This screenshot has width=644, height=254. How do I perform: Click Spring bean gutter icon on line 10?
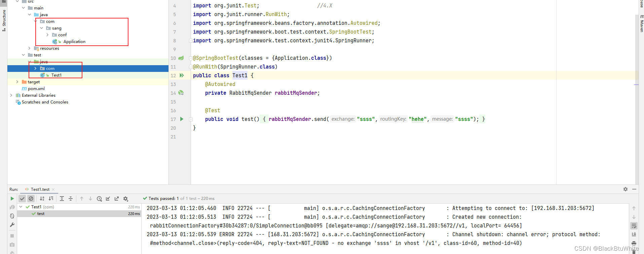pyautogui.click(x=181, y=58)
